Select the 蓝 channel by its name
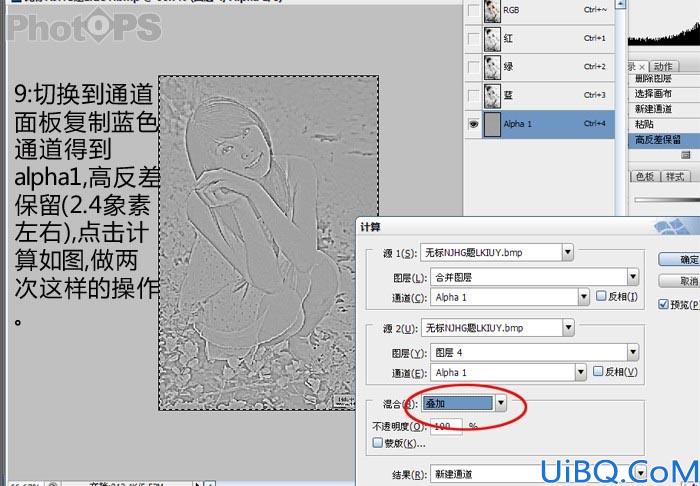This screenshot has width=700, height=486. pyautogui.click(x=508, y=95)
